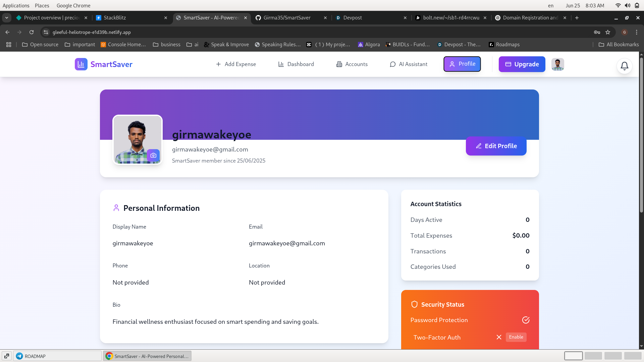Bookmark page with star icon

point(608,32)
